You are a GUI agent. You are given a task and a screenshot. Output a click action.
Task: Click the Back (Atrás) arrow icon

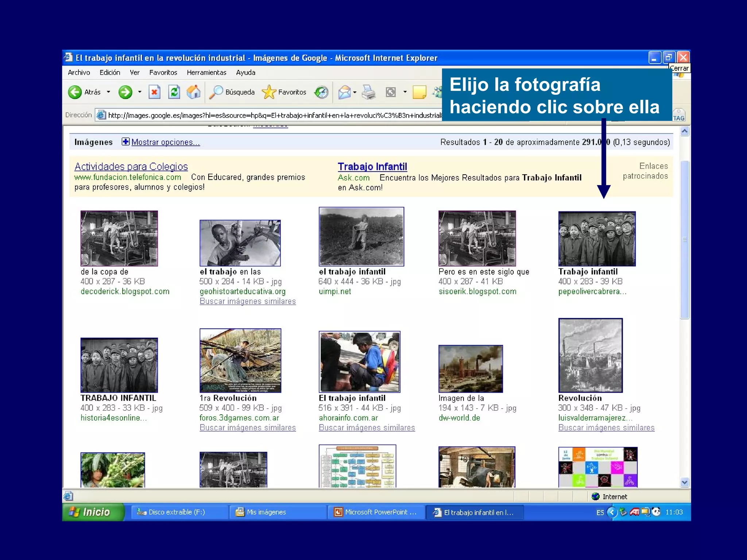75,92
